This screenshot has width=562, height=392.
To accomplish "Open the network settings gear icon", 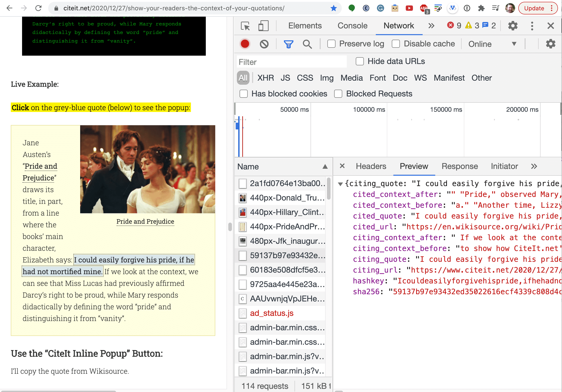I will click(550, 44).
